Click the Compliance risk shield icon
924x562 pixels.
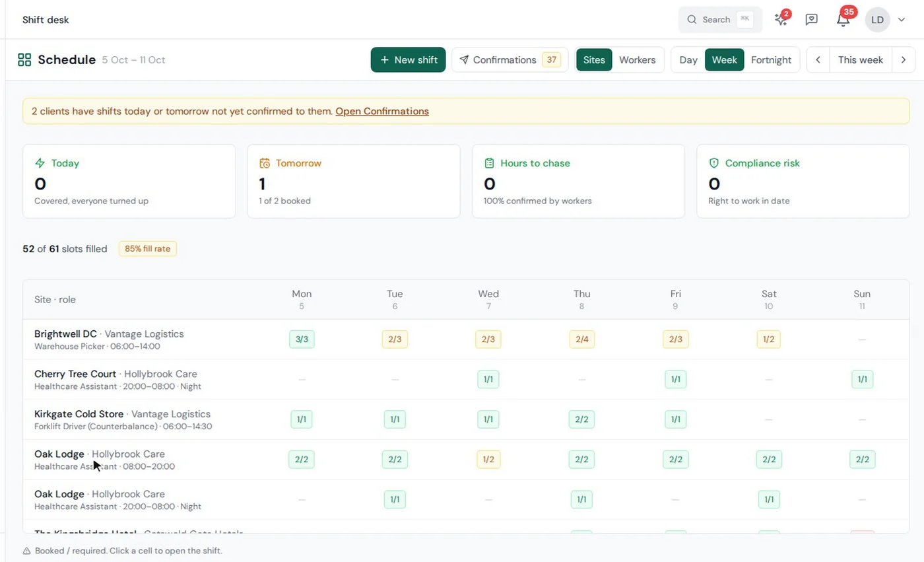(713, 163)
